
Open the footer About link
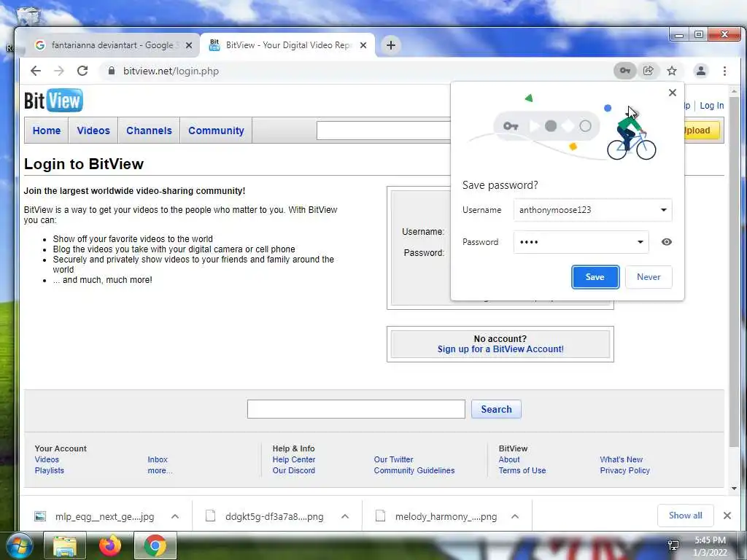(x=508, y=459)
